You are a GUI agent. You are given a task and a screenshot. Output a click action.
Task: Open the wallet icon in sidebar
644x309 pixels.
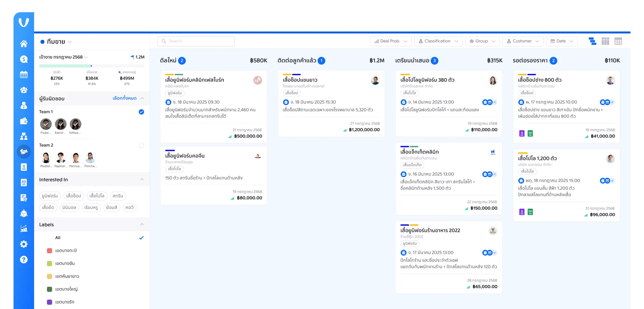point(24,121)
